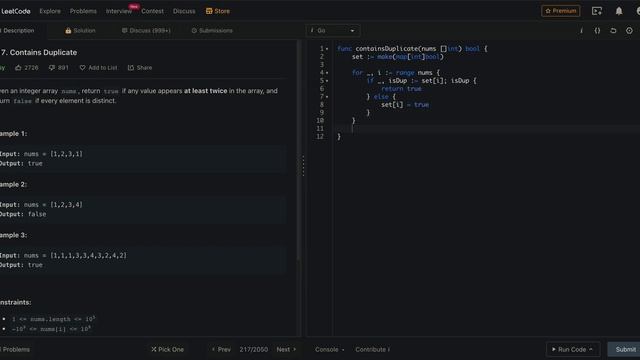
Task: Click Run Code button
Action: pos(573,349)
